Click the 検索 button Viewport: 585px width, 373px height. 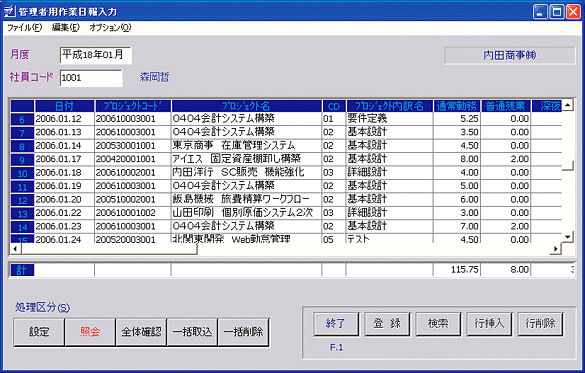(438, 324)
